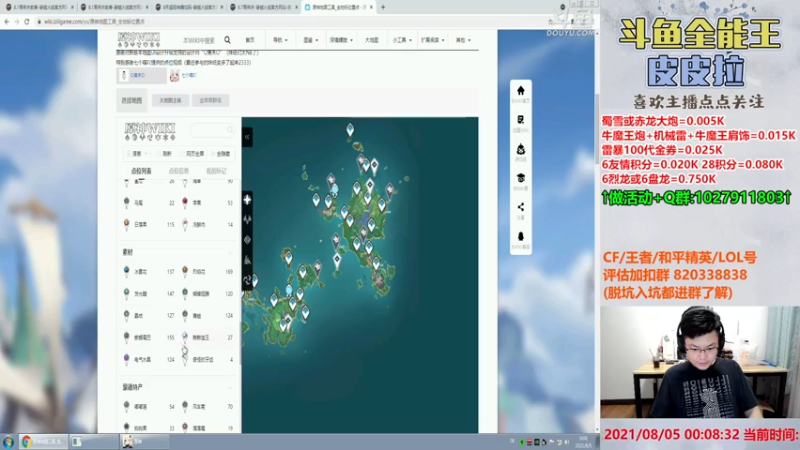
Task: Switch to the 点位列表 tab
Action: click(141, 171)
